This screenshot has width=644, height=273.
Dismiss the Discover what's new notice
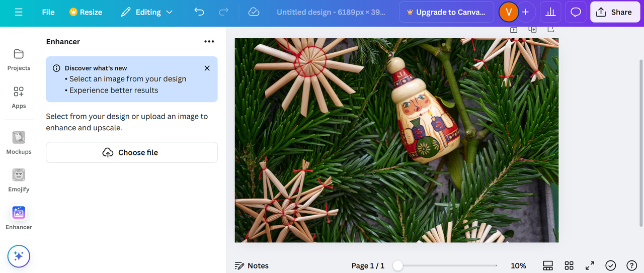(x=207, y=68)
